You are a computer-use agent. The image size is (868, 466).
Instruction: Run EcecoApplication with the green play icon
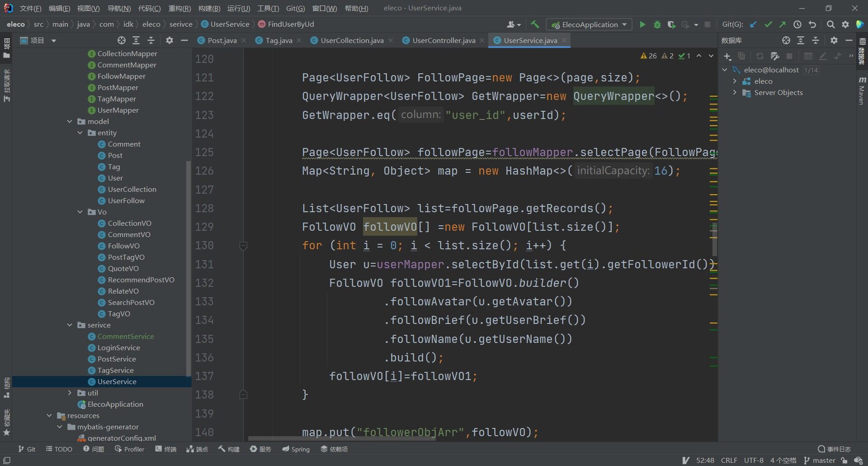(642, 24)
